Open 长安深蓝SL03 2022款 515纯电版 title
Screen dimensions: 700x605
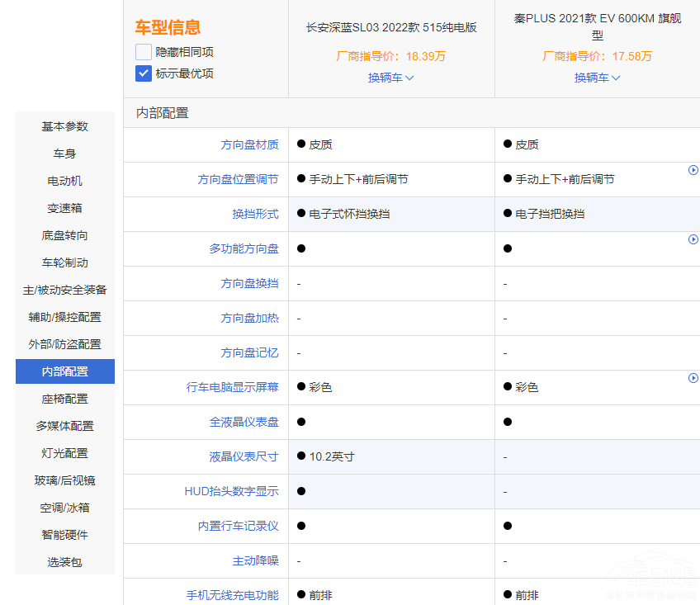pos(391,27)
